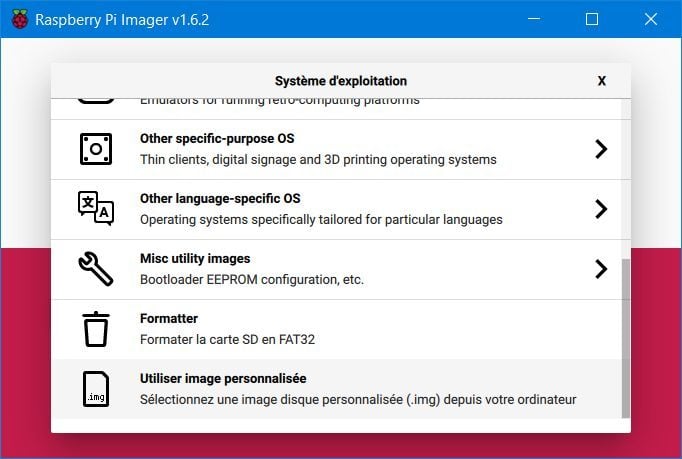Click 'Thin clients, digital signage' description text
Image resolution: width=682 pixels, height=459 pixels.
click(x=318, y=160)
